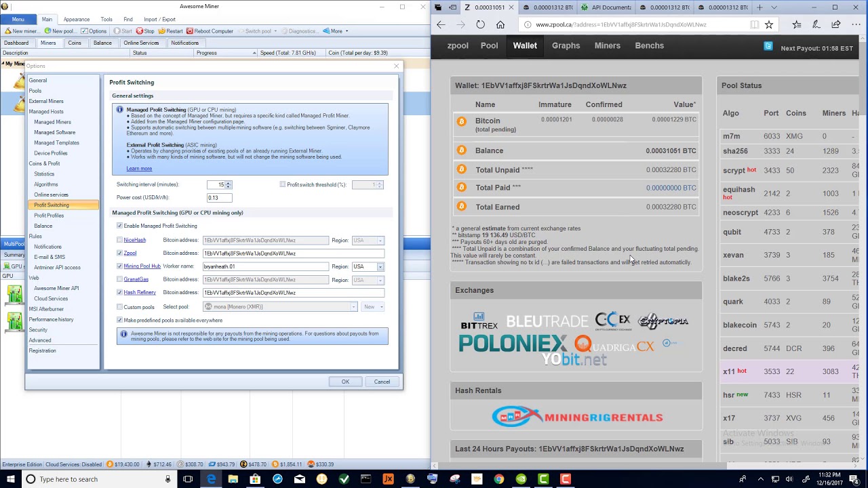Click the info icon beside Managed Profit Switching
868x488 pixels.
[x=120, y=110]
